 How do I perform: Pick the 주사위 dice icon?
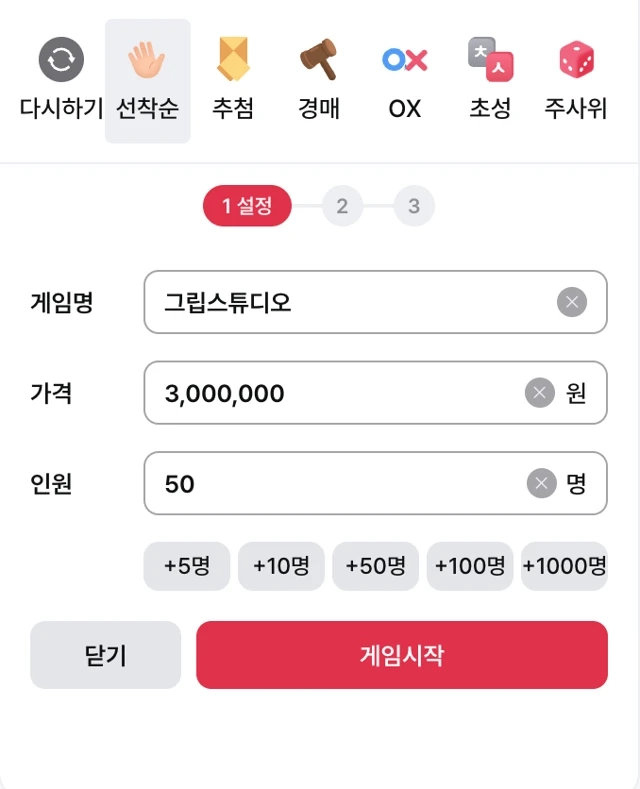tap(576, 60)
